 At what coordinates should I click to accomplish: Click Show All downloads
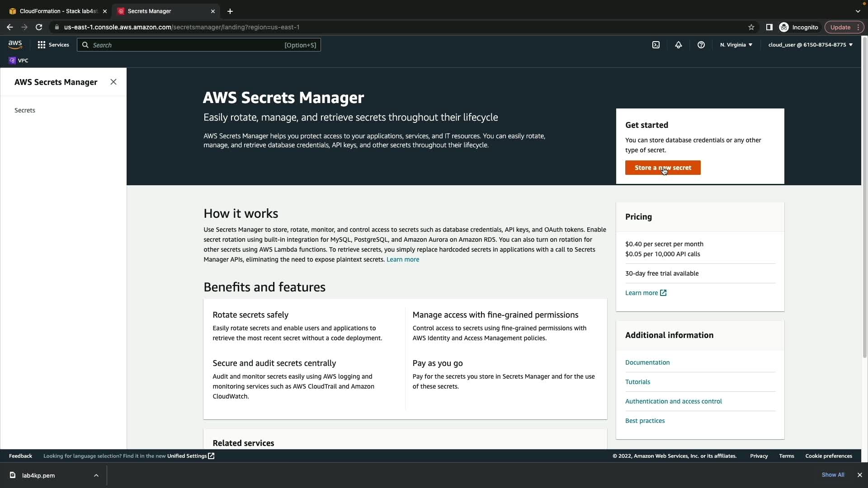[833, 475]
